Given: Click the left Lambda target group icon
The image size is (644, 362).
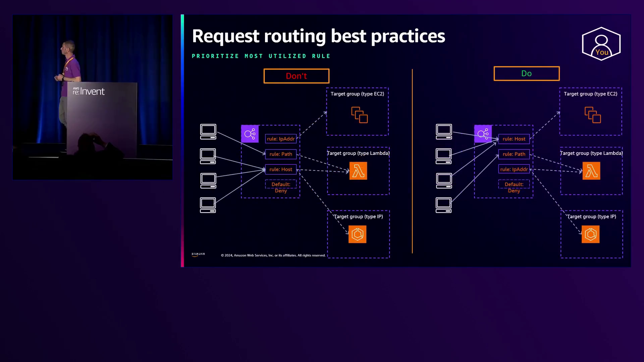Looking at the screenshot, I should 358,171.
